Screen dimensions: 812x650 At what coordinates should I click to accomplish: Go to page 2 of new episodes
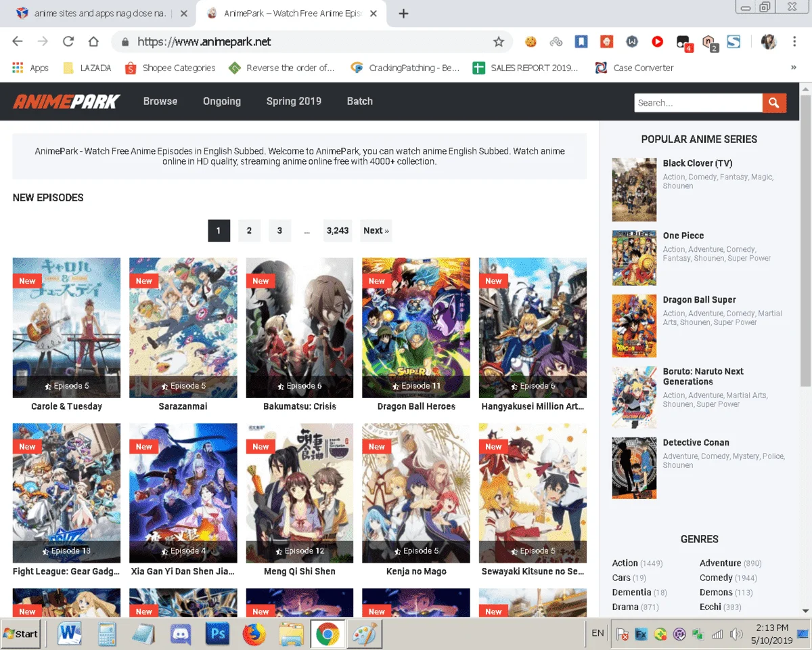249,230
